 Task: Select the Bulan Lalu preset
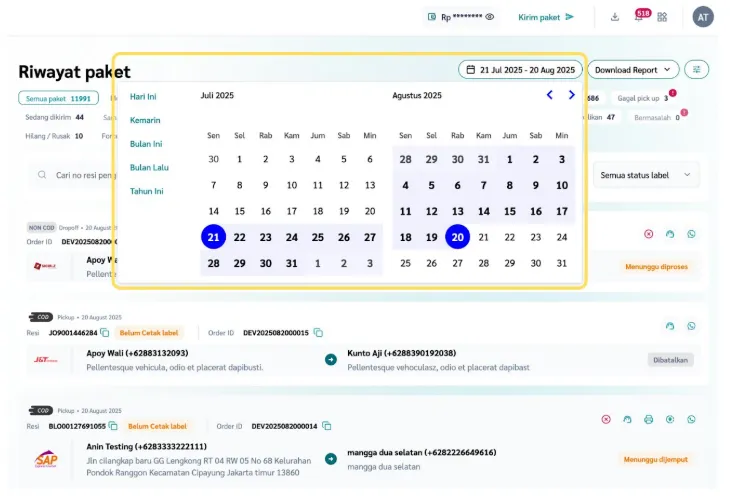149,167
